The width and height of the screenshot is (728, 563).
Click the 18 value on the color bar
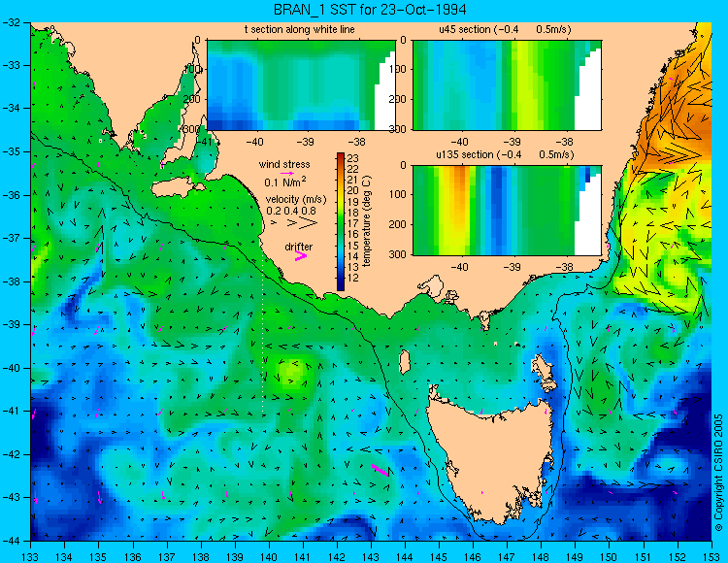pyautogui.click(x=353, y=213)
